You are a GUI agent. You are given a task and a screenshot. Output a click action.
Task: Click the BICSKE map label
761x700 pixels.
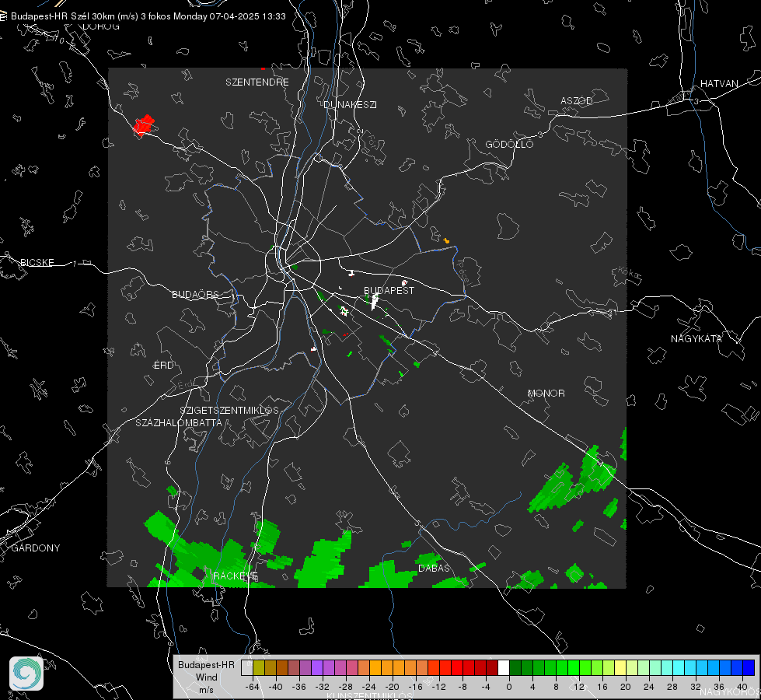point(37,263)
